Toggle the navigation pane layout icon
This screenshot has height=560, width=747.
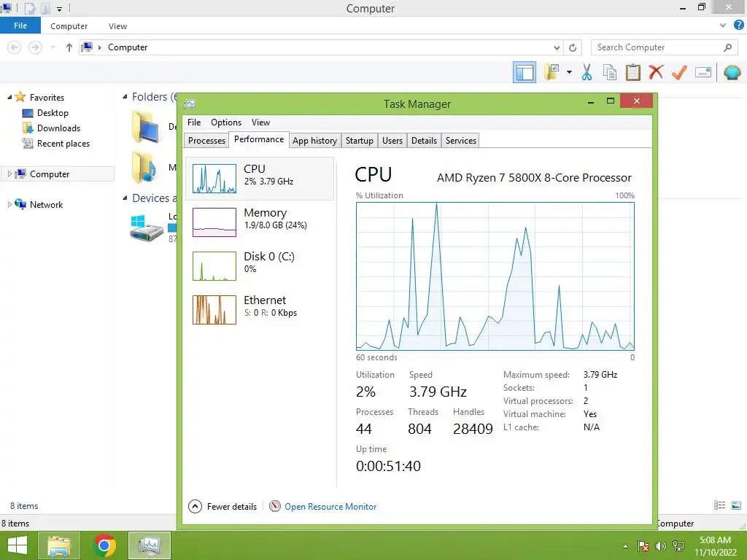pyautogui.click(x=524, y=72)
